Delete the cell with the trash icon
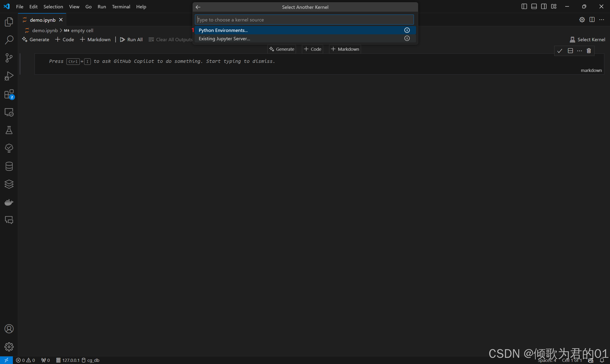610x364 pixels. tap(589, 51)
